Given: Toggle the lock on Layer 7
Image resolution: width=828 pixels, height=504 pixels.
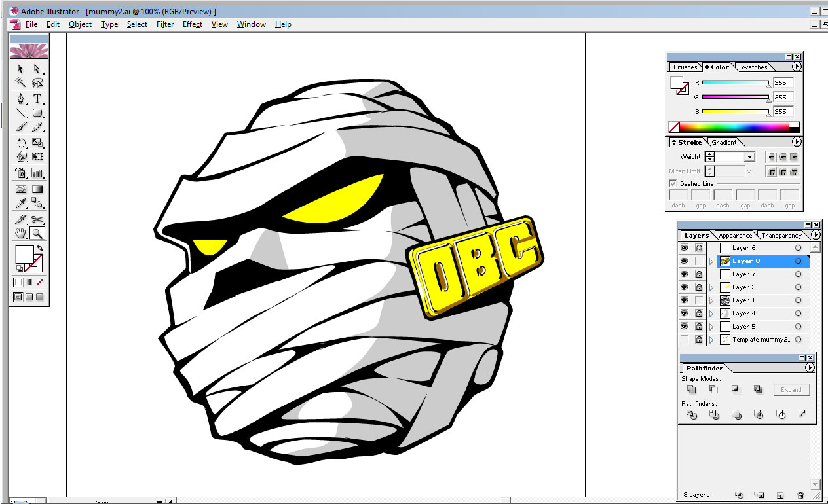Looking at the screenshot, I should click(699, 274).
